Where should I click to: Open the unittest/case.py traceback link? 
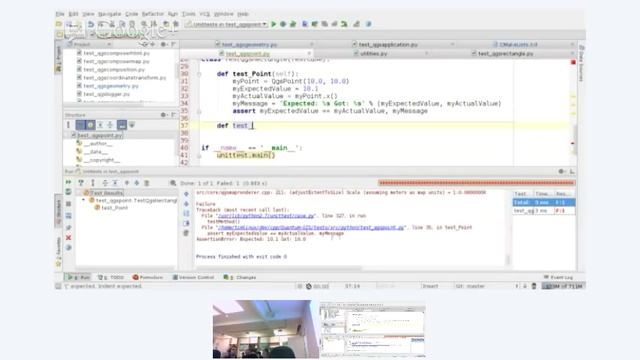coord(266,216)
